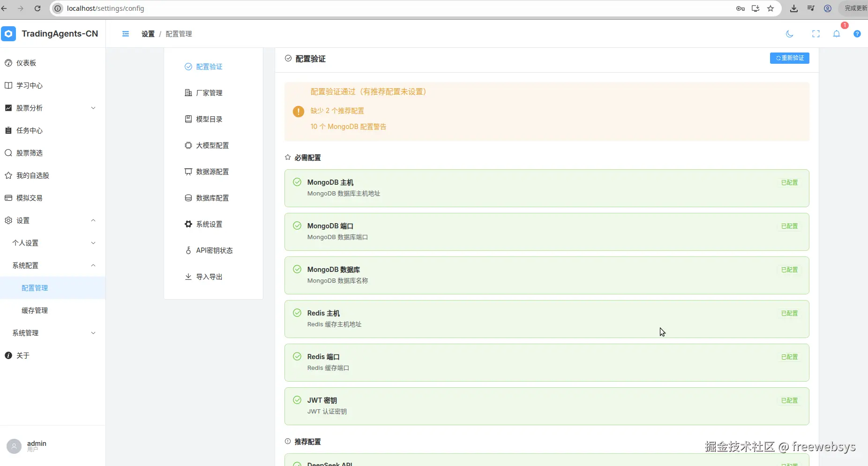Go back using browser back arrow
Image resolution: width=868 pixels, height=466 pixels.
[x=5, y=8]
